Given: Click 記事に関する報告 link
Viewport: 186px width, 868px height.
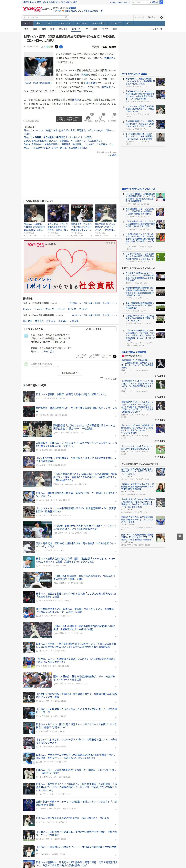Looking at the screenshot, I should (32, 121).
